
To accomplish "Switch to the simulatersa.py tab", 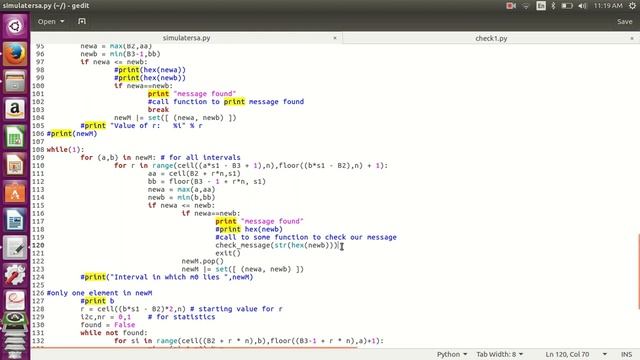I will [x=186, y=38].
